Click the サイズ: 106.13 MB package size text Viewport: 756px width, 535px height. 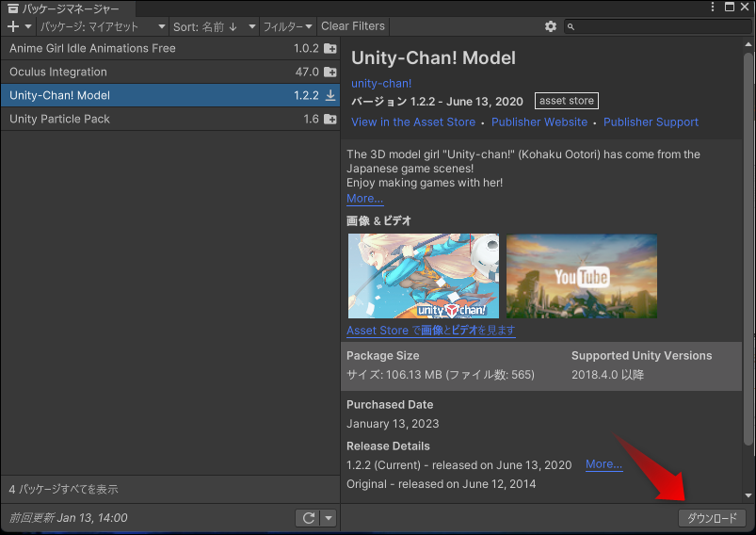[x=441, y=375]
